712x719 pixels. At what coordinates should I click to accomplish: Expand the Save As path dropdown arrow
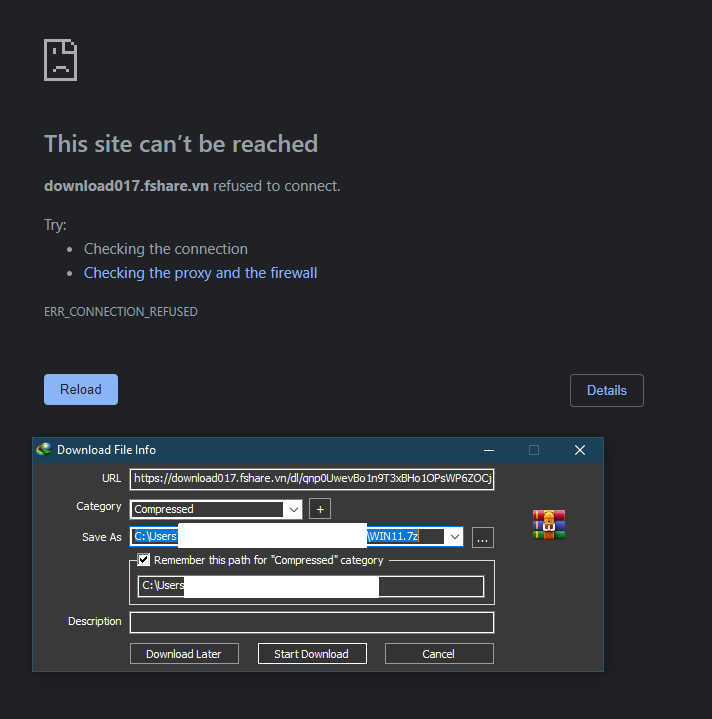454,536
